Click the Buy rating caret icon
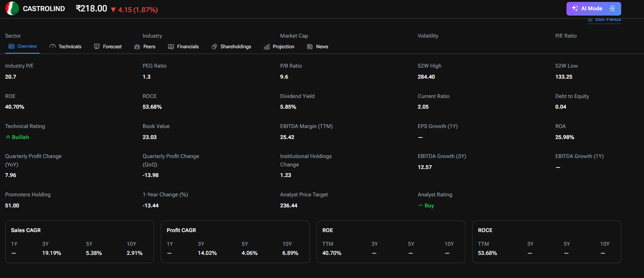Image resolution: width=644 pixels, height=278 pixels. (420, 205)
